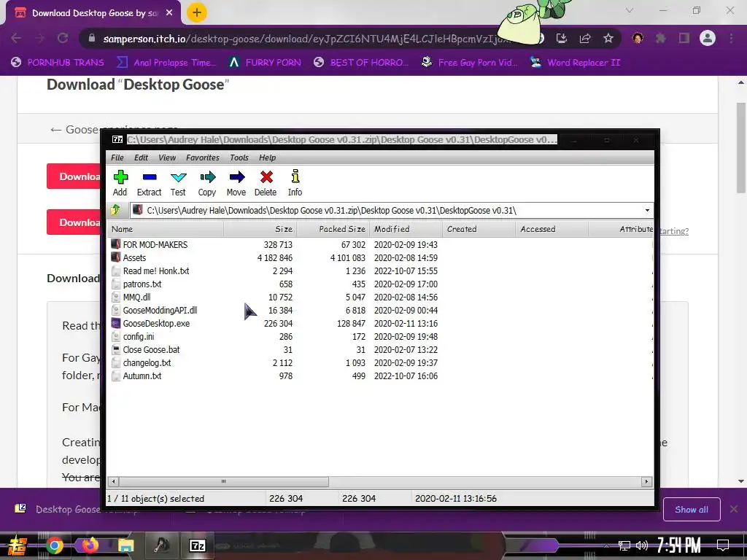Expand the 7-Zip address path dropdown

click(647, 211)
